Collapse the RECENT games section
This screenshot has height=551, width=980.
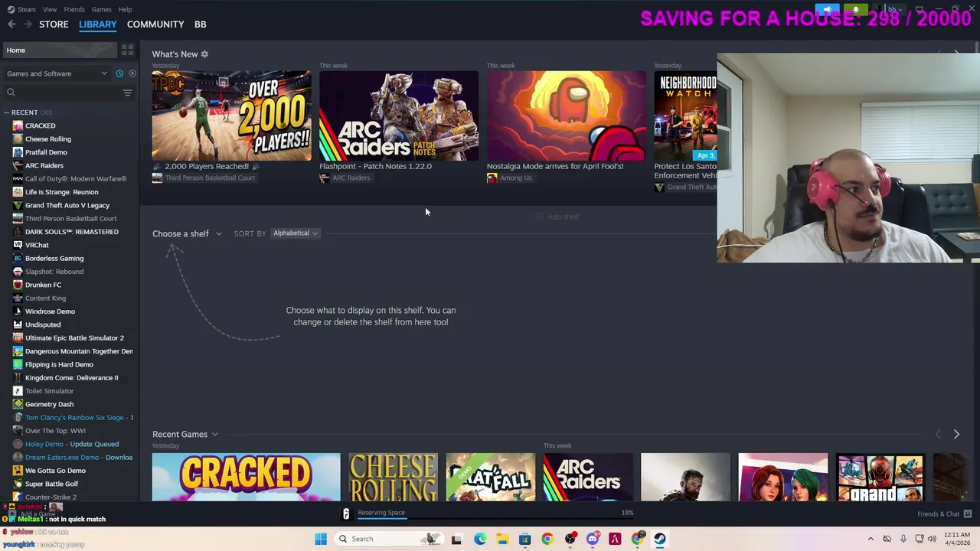point(7,112)
